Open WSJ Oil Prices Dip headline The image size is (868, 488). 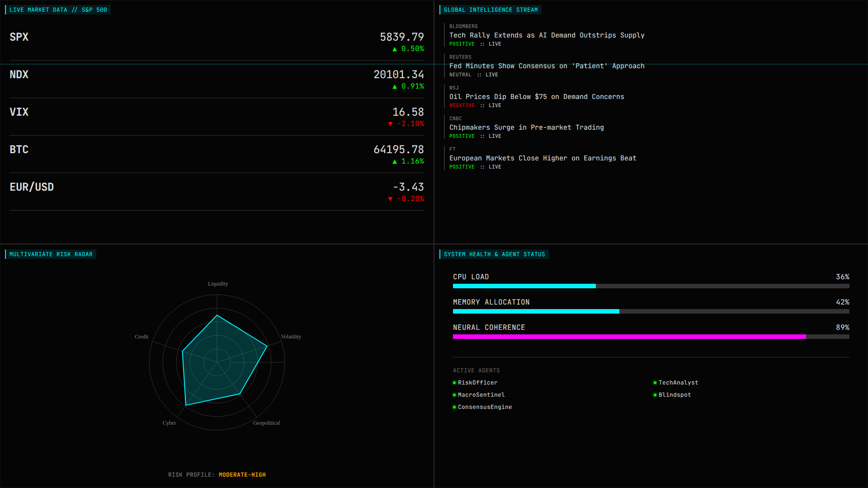(536, 97)
